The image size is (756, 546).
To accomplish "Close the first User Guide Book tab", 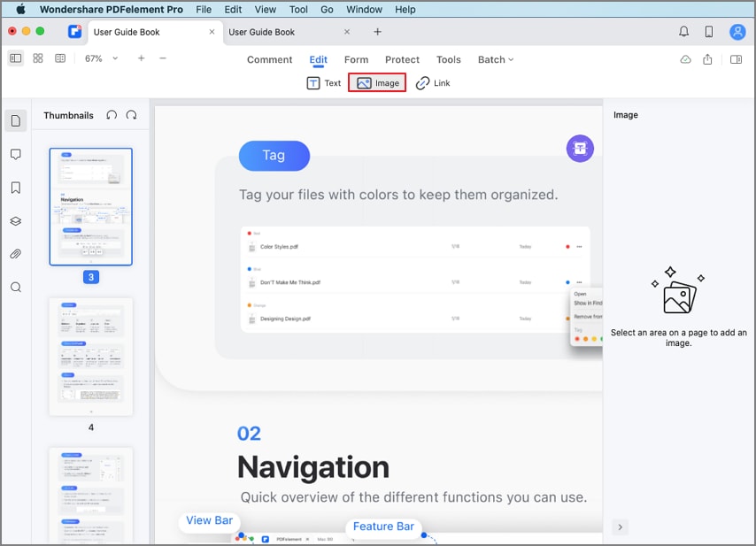I will click(x=212, y=32).
